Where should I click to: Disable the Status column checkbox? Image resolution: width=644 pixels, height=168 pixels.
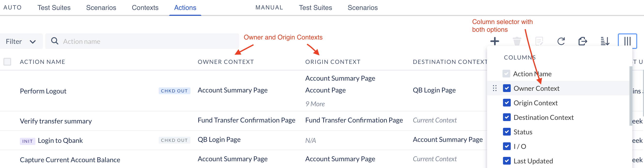click(507, 132)
